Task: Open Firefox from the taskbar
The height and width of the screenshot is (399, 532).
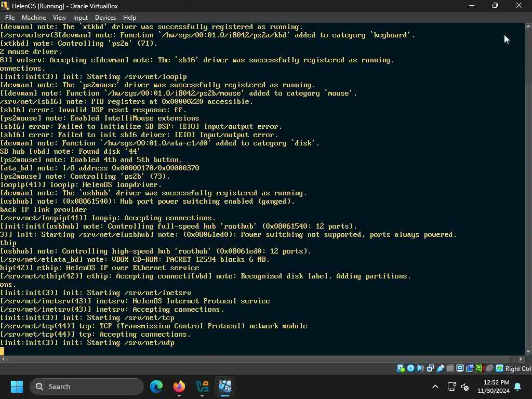Action: point(179,387)
